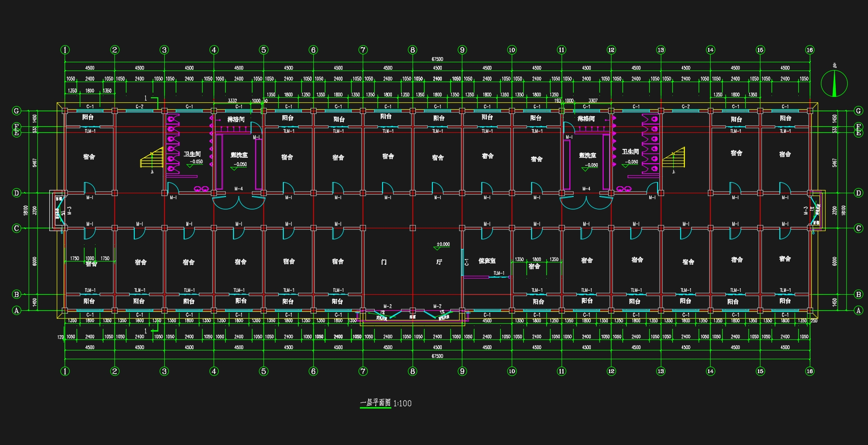Image resolution: width=868 pixels, height=445 pixels.
Task: Click the left C-2 window label
Action: point(139,107)
